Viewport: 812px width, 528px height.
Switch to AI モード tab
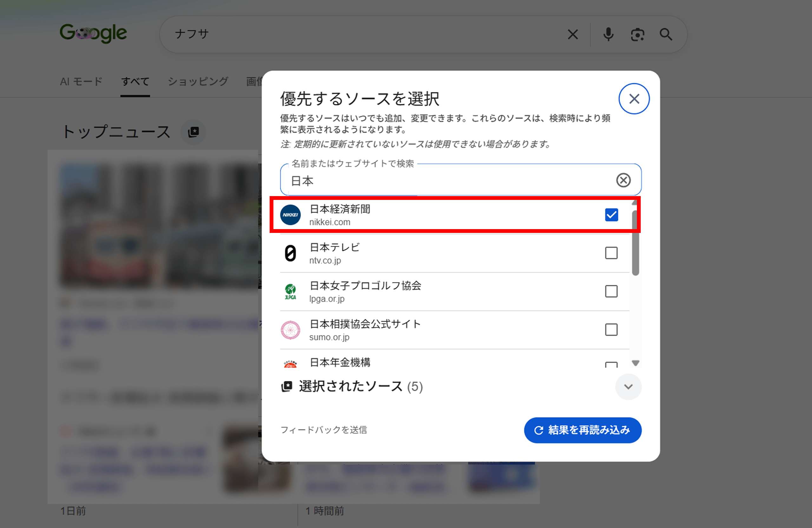point(81,81)
